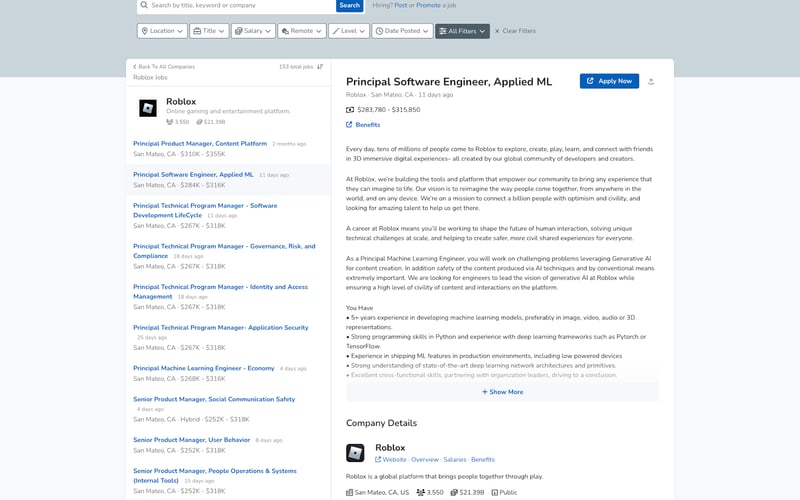The height and width of the screenshot is (500, 800).
Task: Click the '153 total jobs' text
Action: (x=296, y=67)
